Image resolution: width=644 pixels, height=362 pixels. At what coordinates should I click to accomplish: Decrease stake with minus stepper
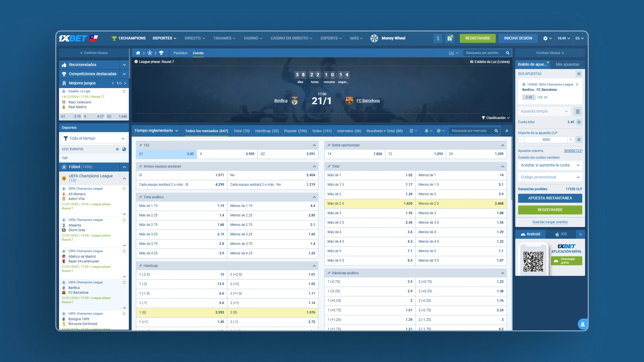tap(521, 139)
